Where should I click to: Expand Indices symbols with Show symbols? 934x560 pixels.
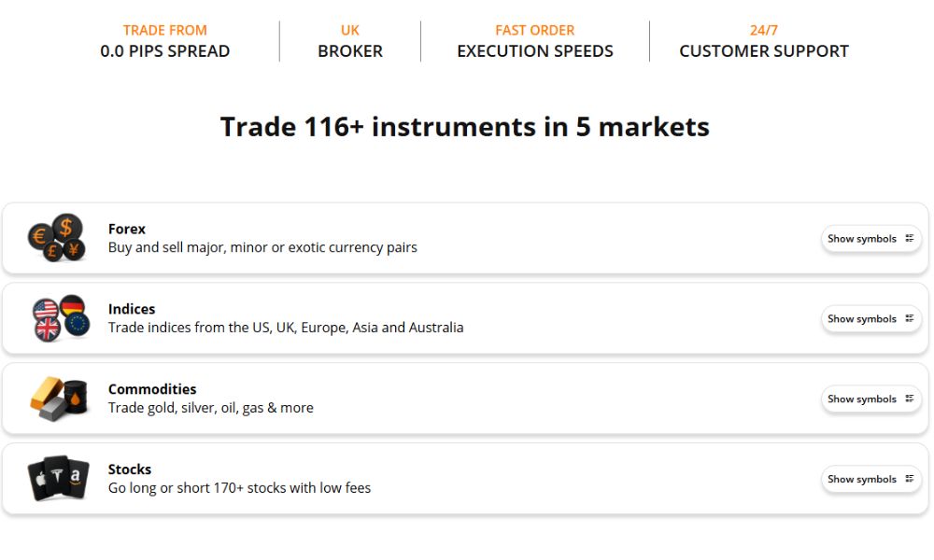click(x=862, y=319)
